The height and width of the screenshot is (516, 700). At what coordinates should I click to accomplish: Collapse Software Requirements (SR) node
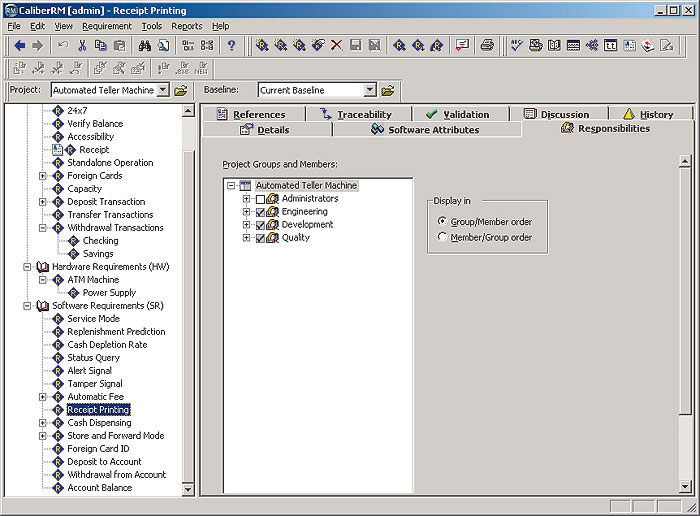(27, 306)
